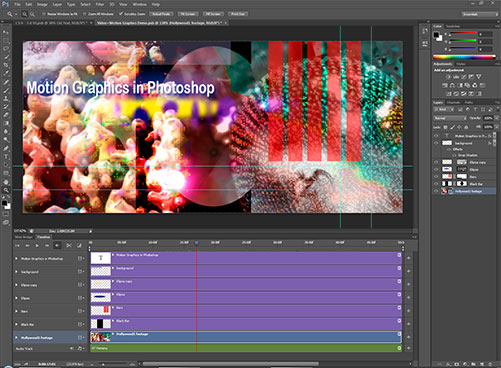Select the Eraser tool
501x368 pixels.
click(x=6, y=115)
